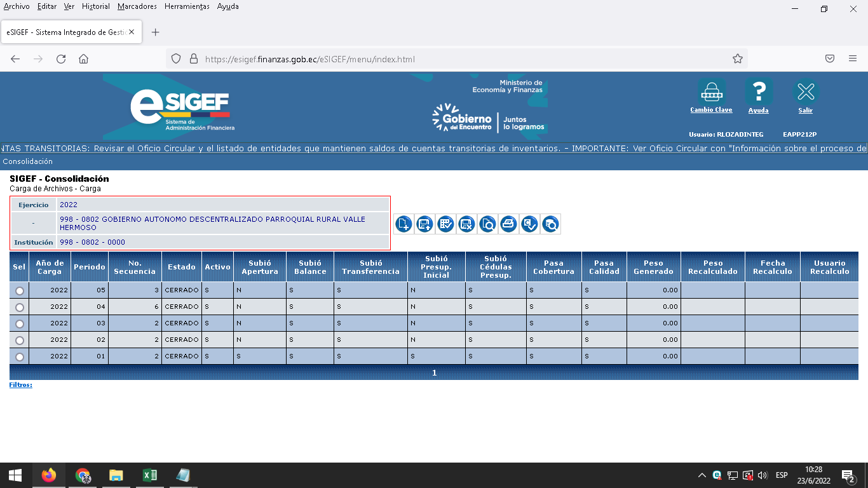Click the upload file disk icon
Screen dimensions: 868x488
[x=424, y=224]
